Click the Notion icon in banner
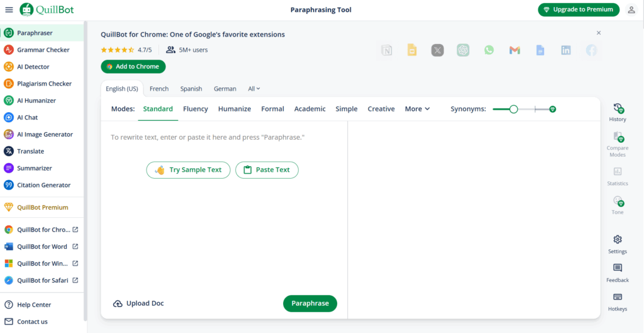644x333 pixels. click(x=387, y=50)
